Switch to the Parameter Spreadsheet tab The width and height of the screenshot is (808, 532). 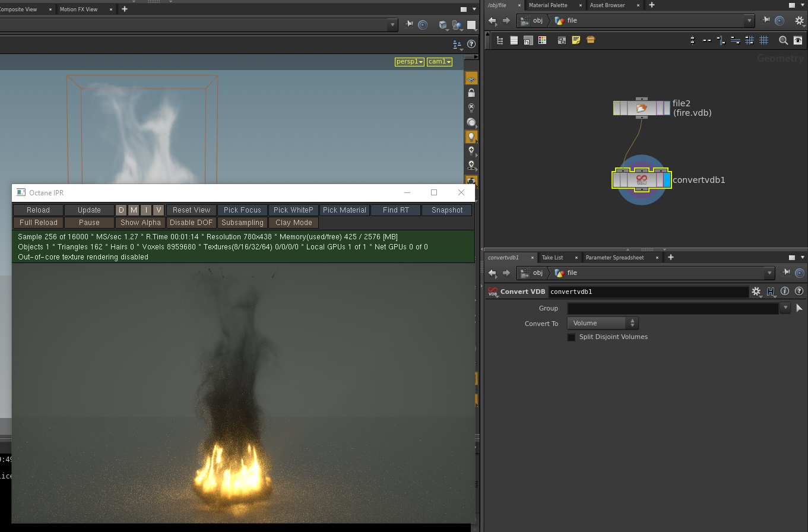pyautogui.click(x=614, y=258)
